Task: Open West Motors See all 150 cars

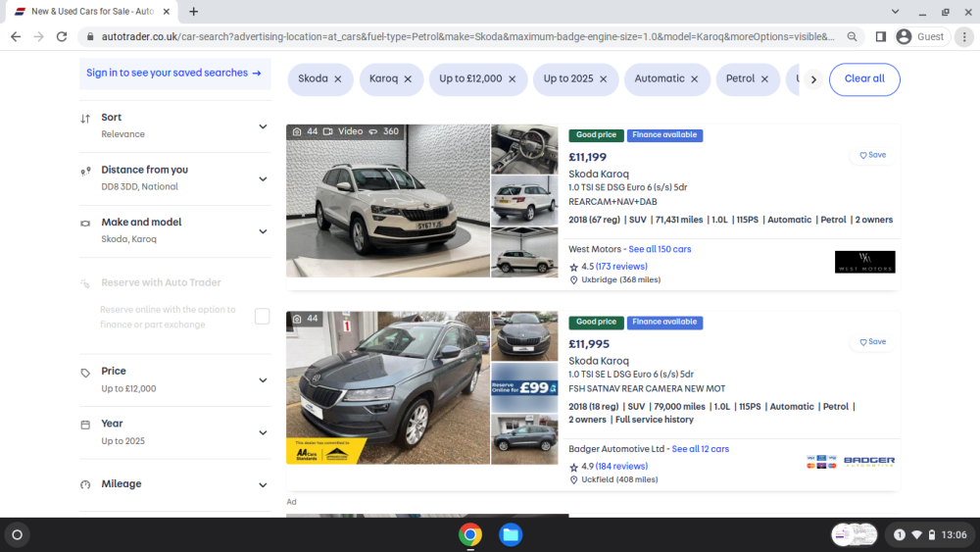Action: coord(660,249)
